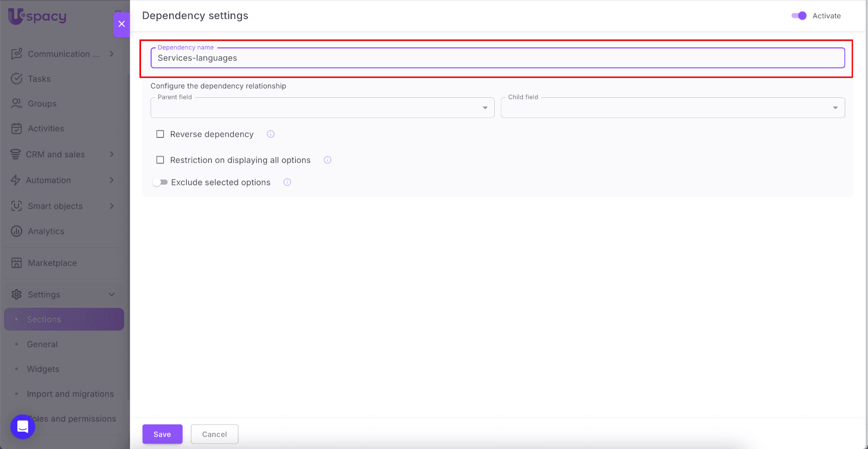Enable the Reverse dependency checkbox
Image resolution: width=868 pixels, height=449 pixels.
click(160, 134)
